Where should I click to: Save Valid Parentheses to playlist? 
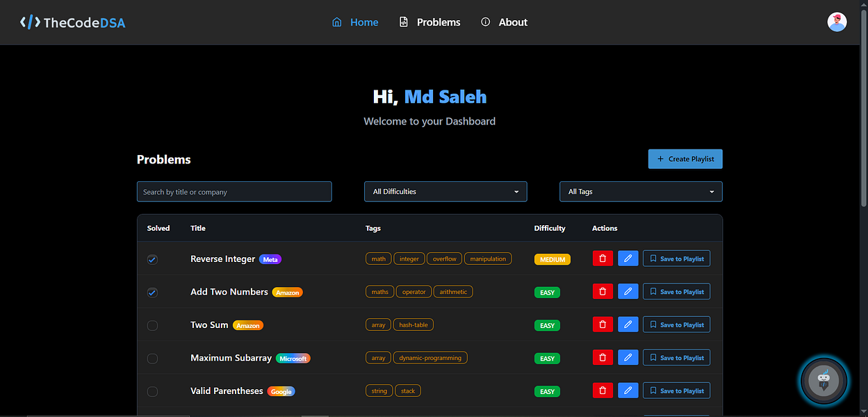click(676, 391)
